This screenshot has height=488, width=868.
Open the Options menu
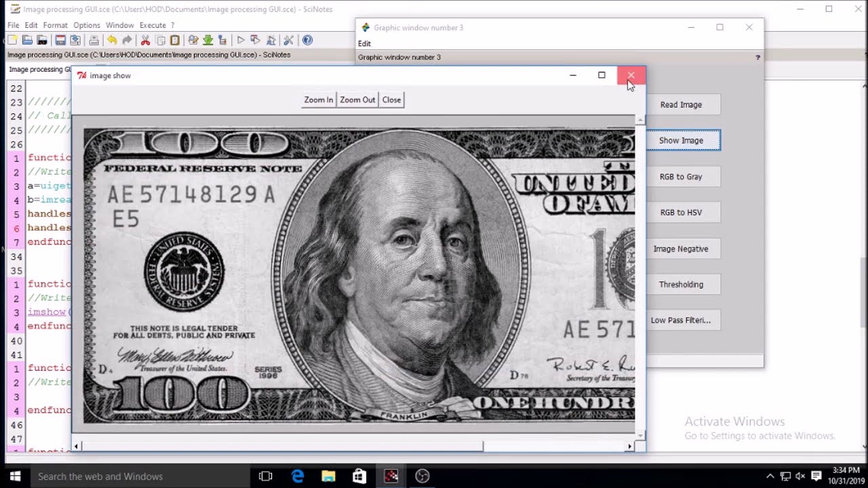(87, 25)
